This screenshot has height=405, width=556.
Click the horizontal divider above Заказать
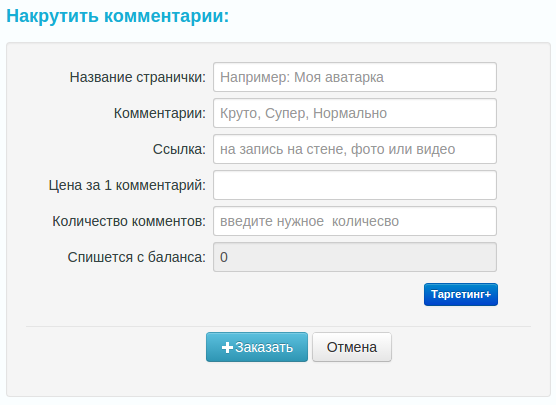pos(278,326)
